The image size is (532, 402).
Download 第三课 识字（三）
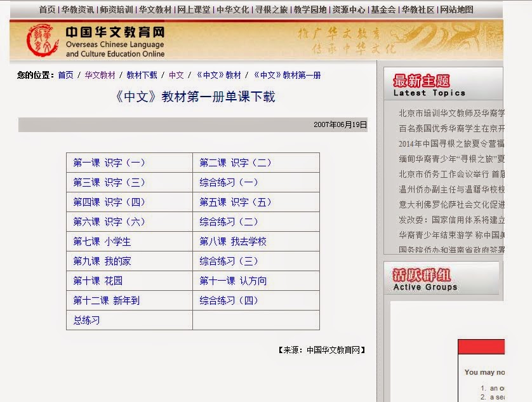pyautogui.click(x=109, y=182)
